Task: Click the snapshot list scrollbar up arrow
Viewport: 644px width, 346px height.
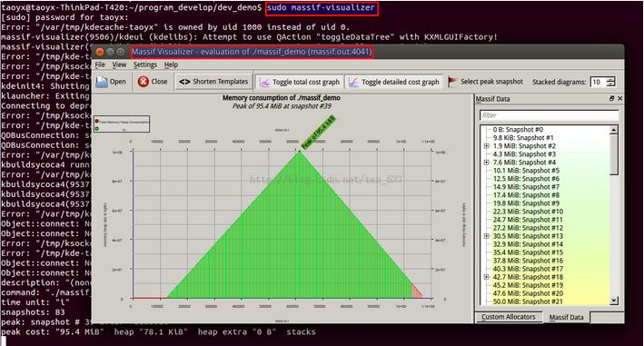Action: pos(614,130)
